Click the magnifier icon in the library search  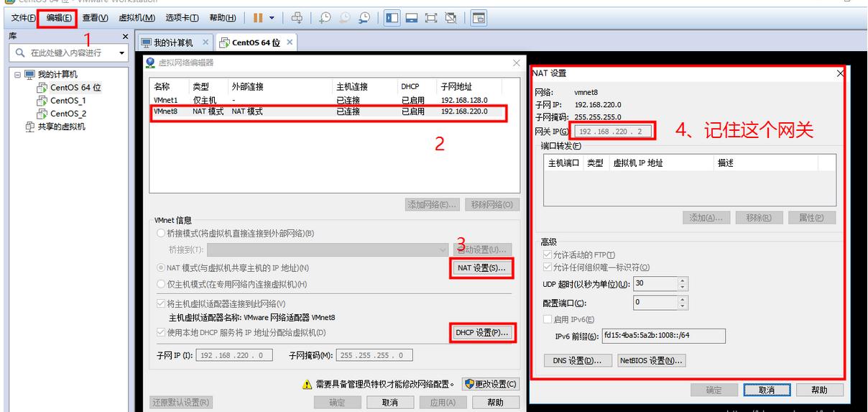(19, 52)
